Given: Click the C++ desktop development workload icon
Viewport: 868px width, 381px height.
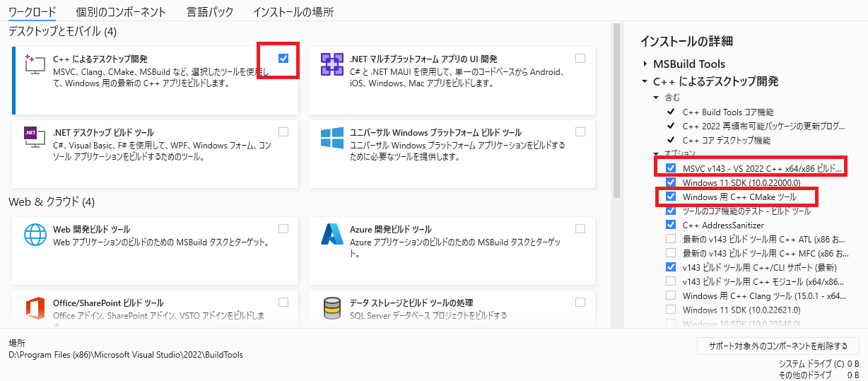Looking at the screenshot, I should (x=34, y=64).
